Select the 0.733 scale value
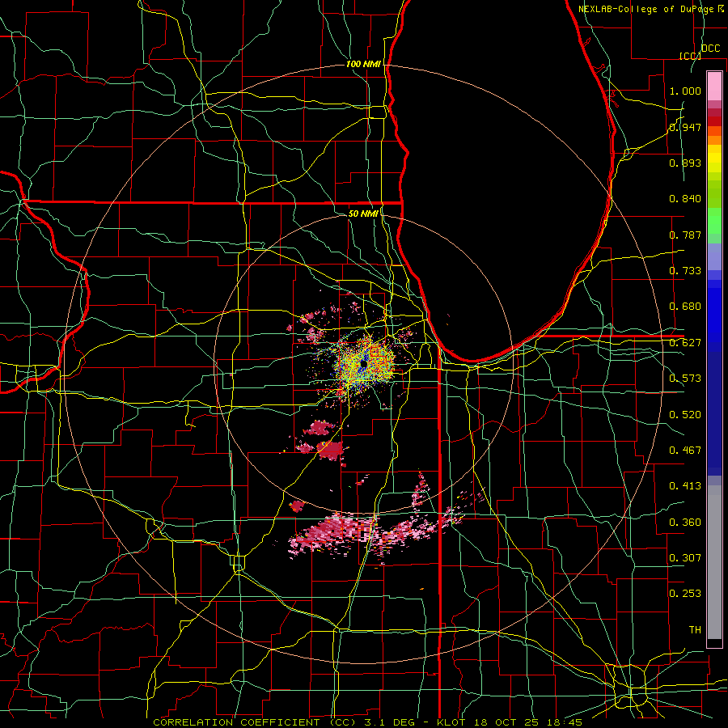The height and width of the screenshot is (728, 728). click(685, 271)
